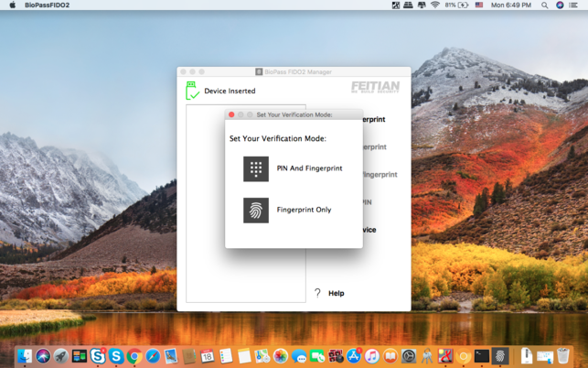Click the Device Inserted USB icon
The width and height of the screenshot is (588, 368).
[x=192, y=91]
